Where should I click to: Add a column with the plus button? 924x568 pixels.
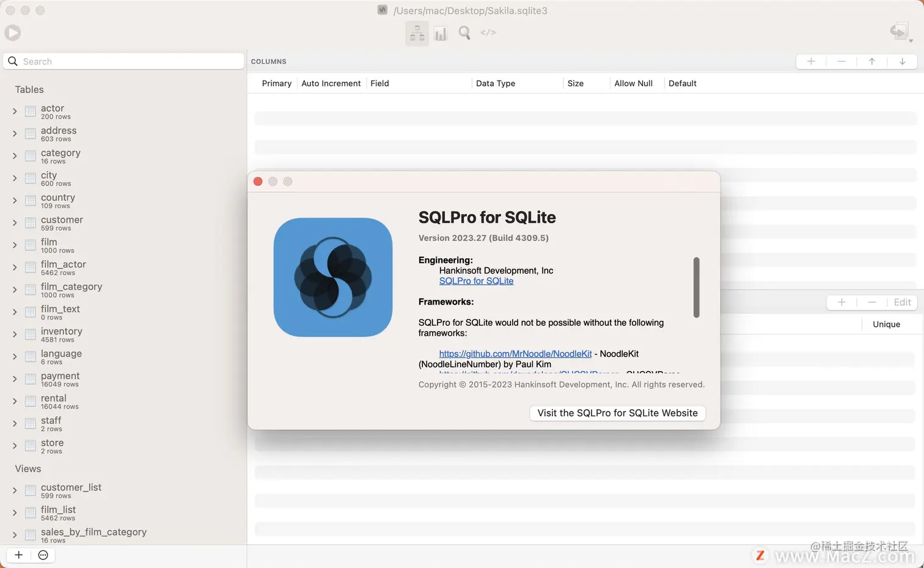[811, 61]
